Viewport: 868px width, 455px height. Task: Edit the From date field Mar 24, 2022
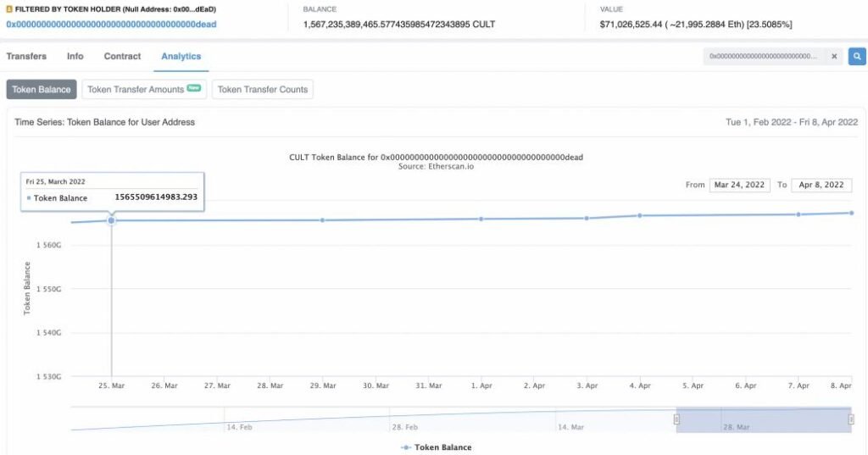(x=739, y=185)
